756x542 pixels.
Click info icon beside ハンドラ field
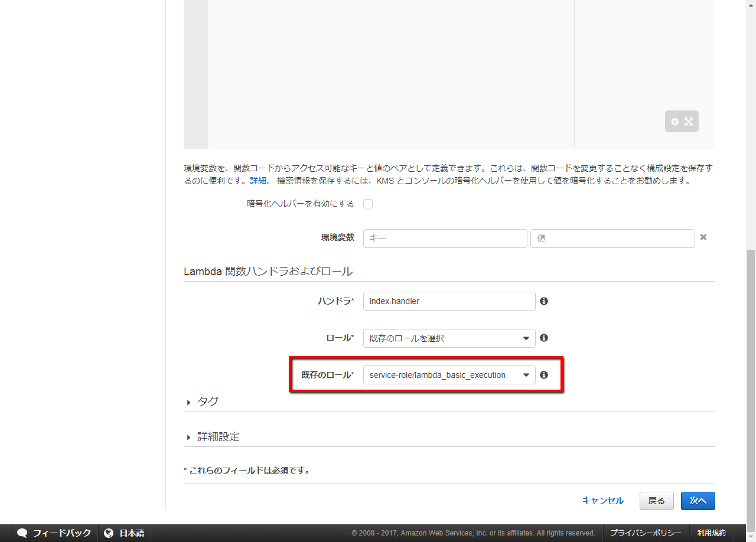pos(544,301)
